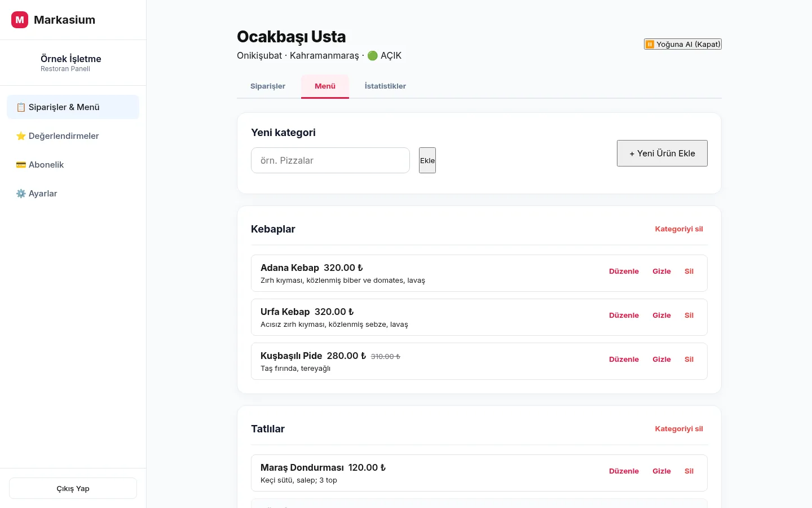Click the Ekle category button
812x508 pixels.
coord(427,160)
